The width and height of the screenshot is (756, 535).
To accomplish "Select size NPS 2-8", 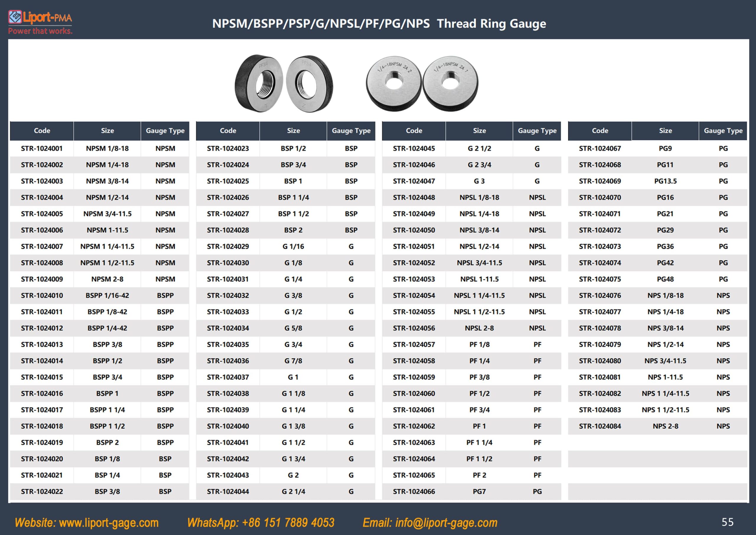I will (x=665, y=426).
